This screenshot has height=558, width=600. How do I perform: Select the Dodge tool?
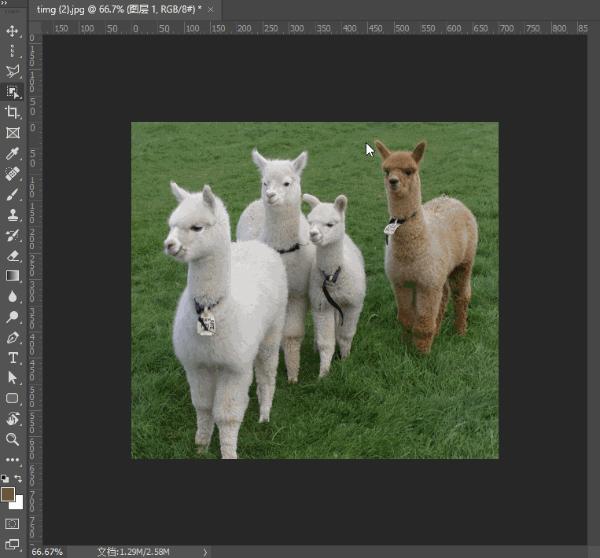[x=12, y=317]
